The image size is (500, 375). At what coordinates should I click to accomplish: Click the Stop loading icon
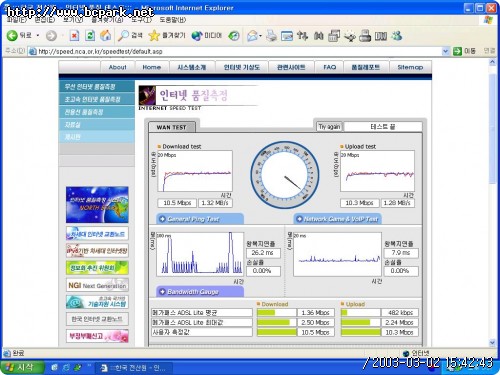tap(74, 36)
